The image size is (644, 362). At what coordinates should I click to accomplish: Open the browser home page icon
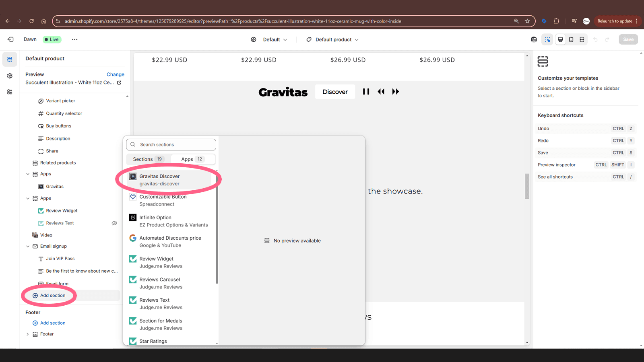tap(43, 21)
